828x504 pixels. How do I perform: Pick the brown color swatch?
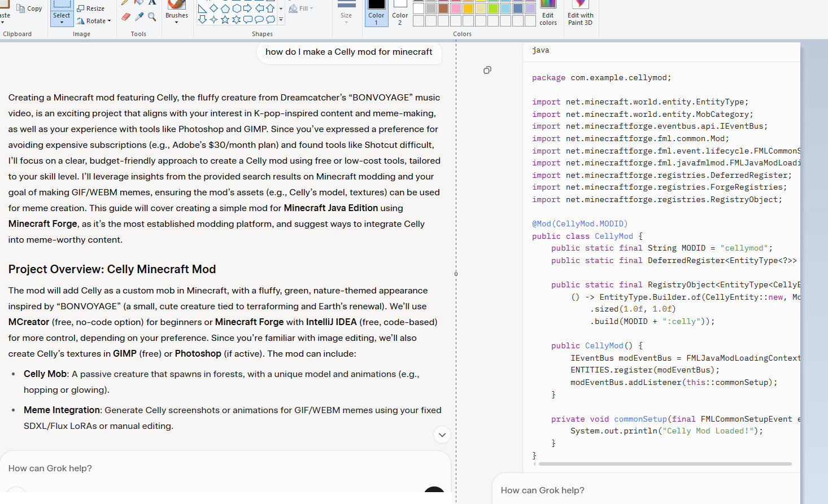(443, 8)
